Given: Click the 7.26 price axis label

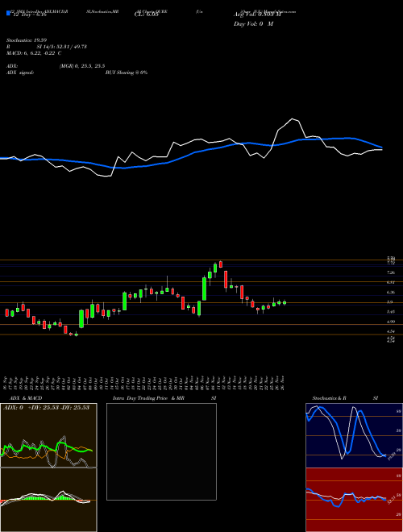Looking at the screenshot, I should tap(391, 272).
